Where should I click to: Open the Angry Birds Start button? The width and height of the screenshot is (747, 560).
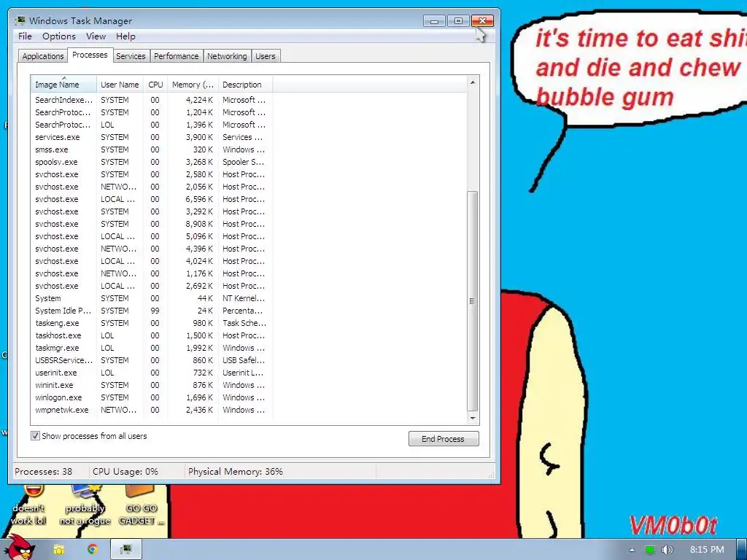point(20,548)
